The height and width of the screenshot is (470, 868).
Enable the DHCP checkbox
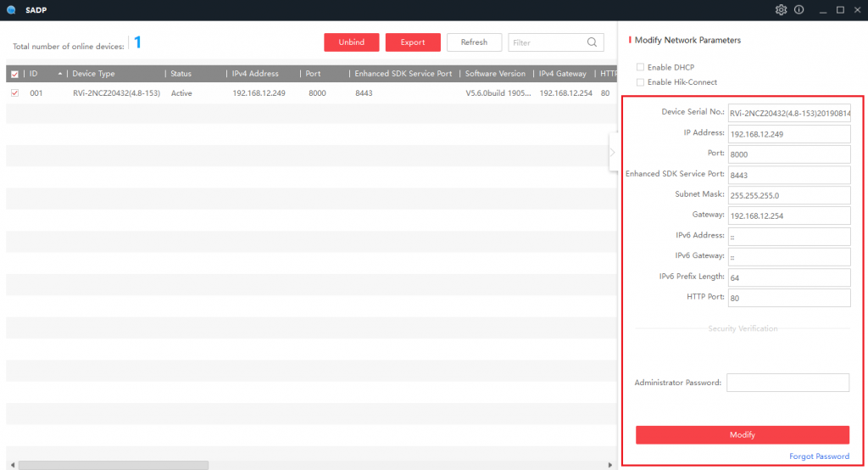[641, 67]
